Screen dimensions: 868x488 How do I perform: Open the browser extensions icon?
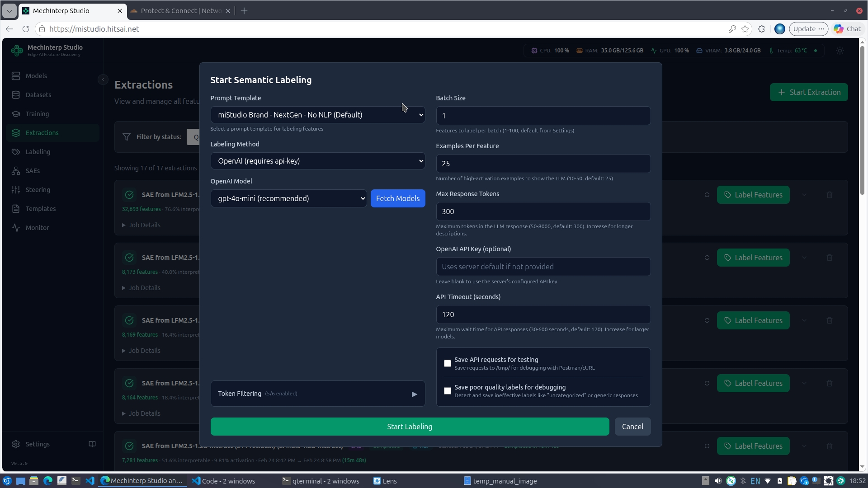coord(762,29)
